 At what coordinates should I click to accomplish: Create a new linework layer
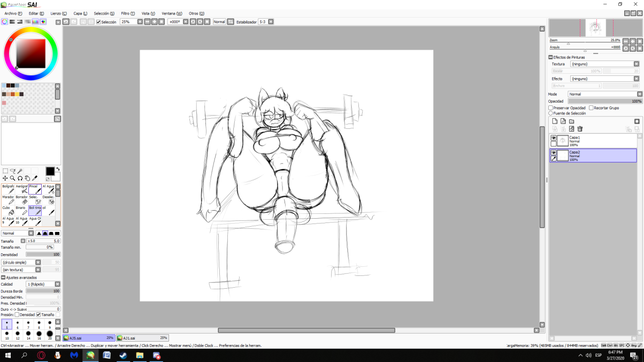[x=563, y=121]
